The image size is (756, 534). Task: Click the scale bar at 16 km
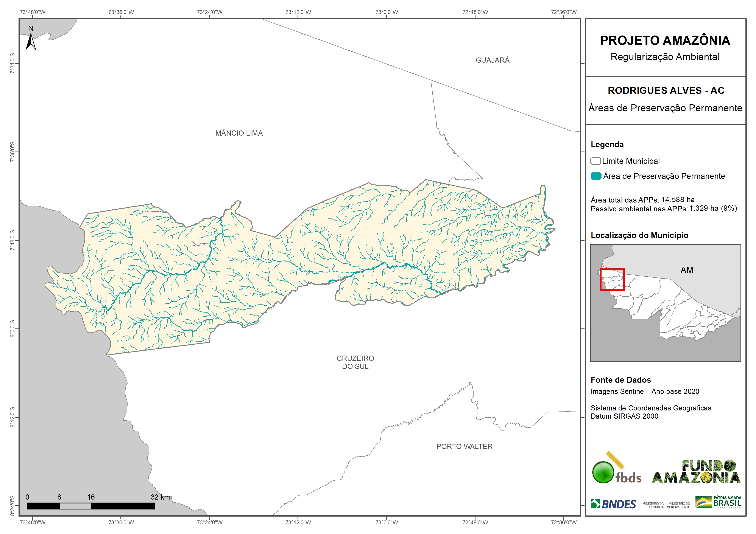pos(91,506)
